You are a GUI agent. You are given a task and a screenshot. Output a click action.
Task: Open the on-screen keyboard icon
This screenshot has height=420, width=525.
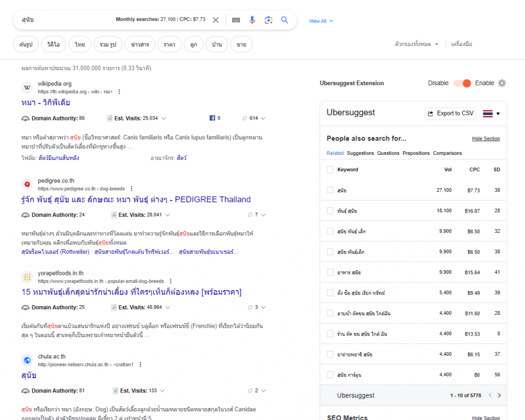(x=236, y=20)
